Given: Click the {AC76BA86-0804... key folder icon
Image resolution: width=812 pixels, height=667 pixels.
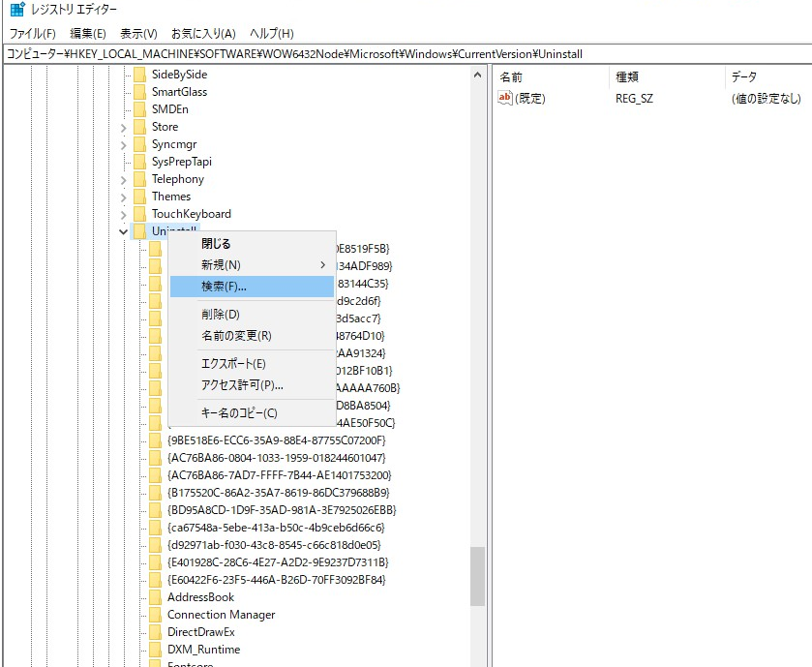Looking at the screenshot, I should pos(156,458).
